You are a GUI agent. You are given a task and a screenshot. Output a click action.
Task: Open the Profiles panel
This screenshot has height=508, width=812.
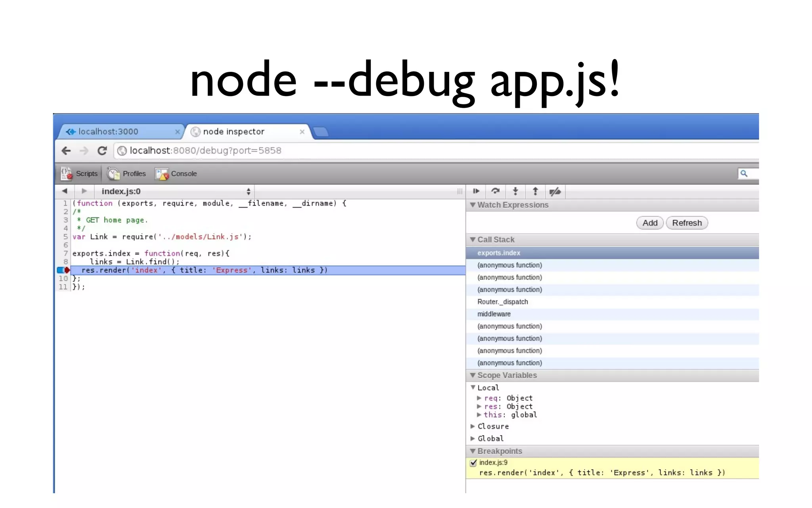126,174
